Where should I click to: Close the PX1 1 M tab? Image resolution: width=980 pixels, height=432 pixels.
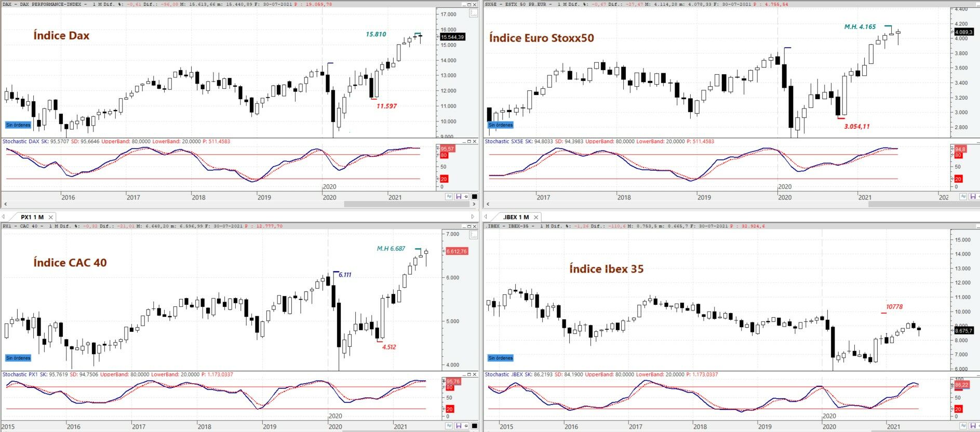[51, 217]
